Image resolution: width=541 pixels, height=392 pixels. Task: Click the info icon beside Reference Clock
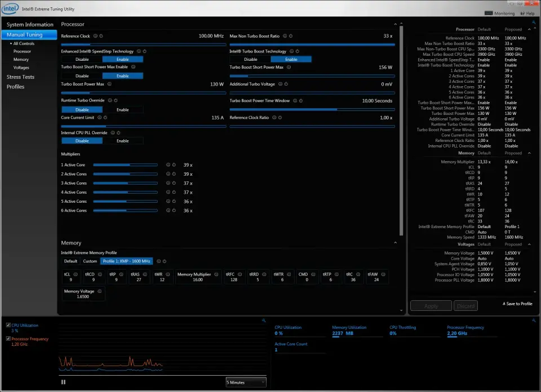[x=95, y=36]
